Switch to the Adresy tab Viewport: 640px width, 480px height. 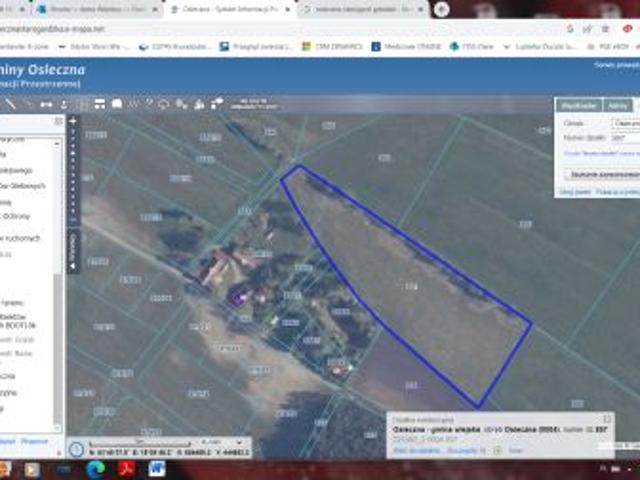pos(619,105)
